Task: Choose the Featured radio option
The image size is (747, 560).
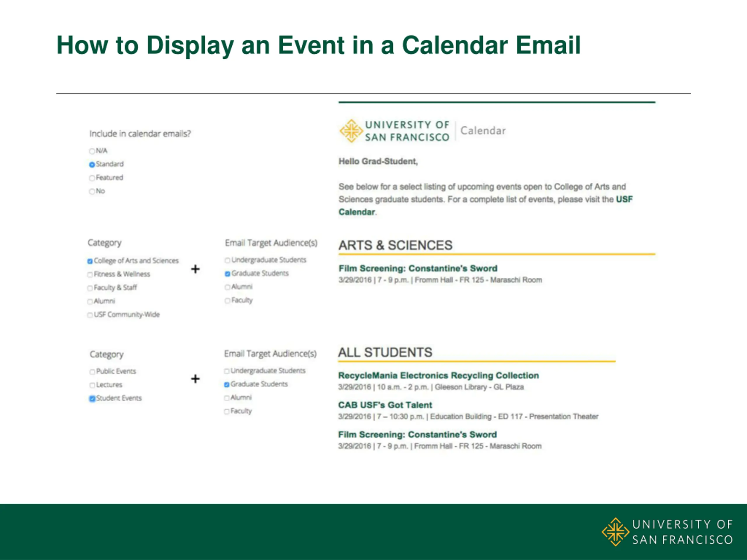Action: pyautogui.click(x=92, y=178)
